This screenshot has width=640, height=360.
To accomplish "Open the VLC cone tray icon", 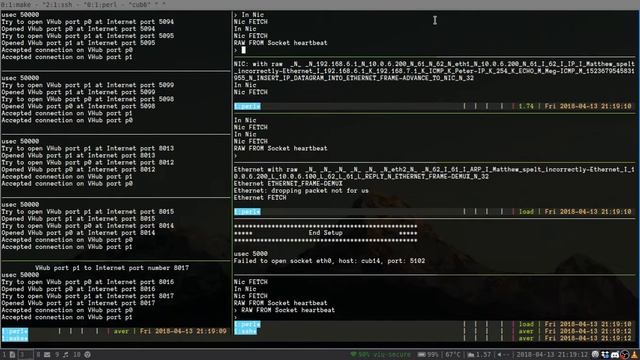I will pos(635,355).
